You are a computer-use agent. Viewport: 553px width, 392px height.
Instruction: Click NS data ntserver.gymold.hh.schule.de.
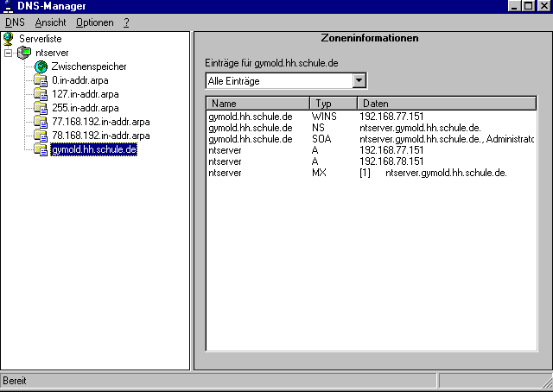click(420, 128)
